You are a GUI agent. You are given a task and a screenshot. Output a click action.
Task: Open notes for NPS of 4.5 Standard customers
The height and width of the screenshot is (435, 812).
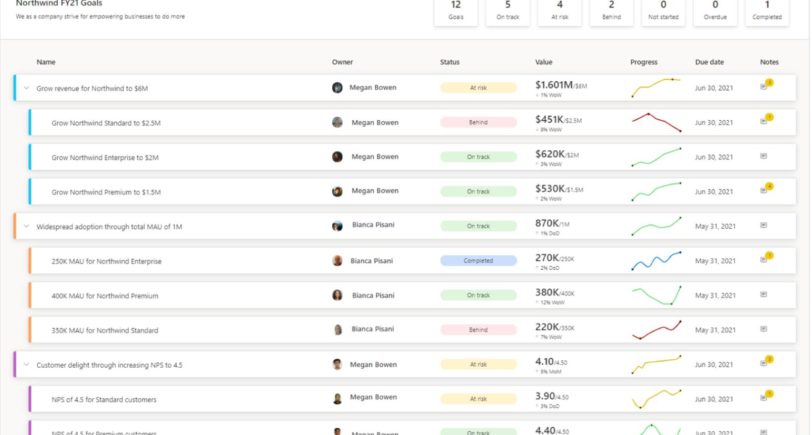pos(765,397)
